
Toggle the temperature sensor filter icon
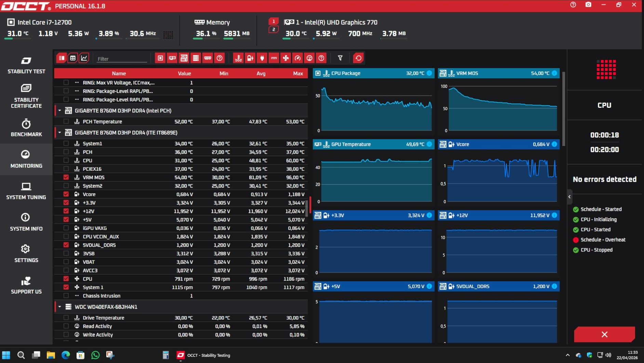pyautogui.click(x=238, y=58)
